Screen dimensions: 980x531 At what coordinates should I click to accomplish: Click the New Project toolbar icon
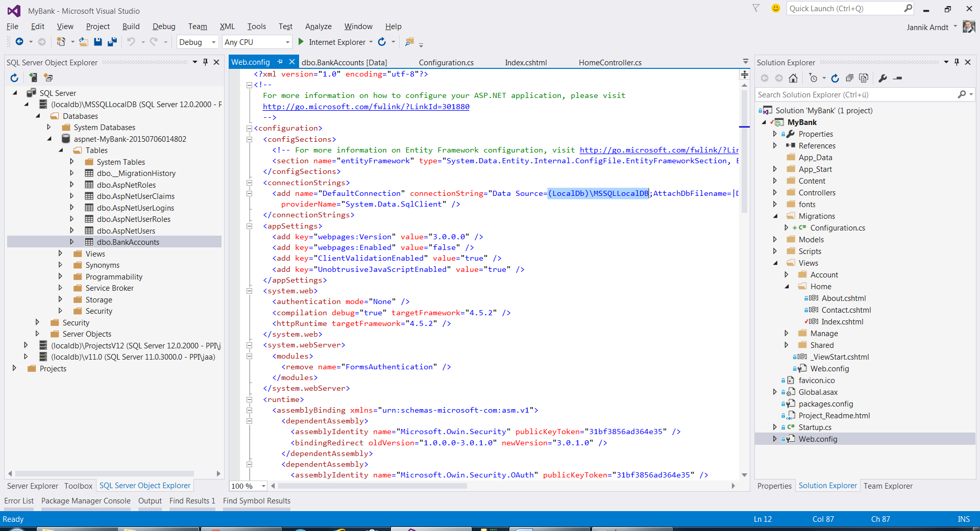(x=61, y=42)
